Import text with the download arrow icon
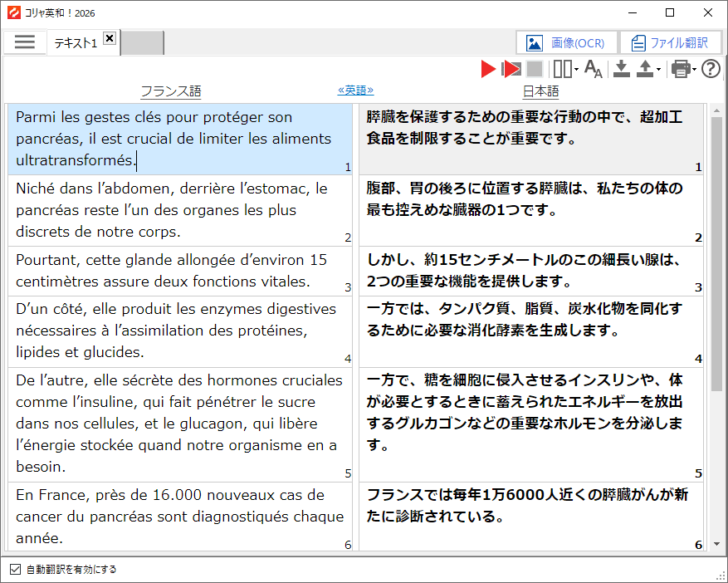 tap(622, 69)
